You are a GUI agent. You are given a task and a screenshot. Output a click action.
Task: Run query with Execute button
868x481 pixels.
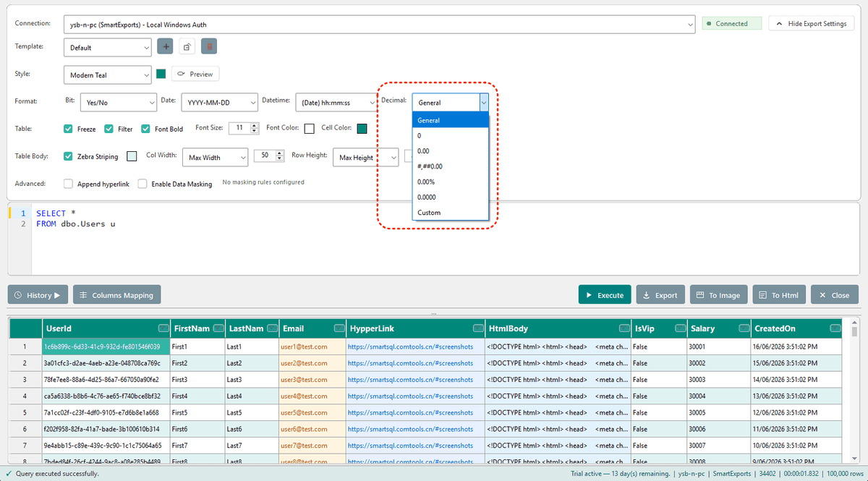(605, 294)
